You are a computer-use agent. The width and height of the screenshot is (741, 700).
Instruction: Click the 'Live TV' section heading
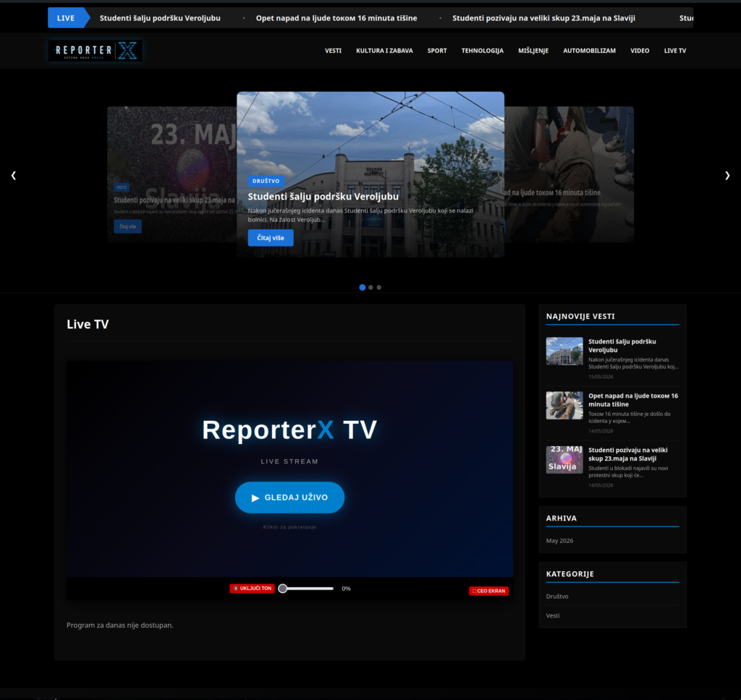88,324
